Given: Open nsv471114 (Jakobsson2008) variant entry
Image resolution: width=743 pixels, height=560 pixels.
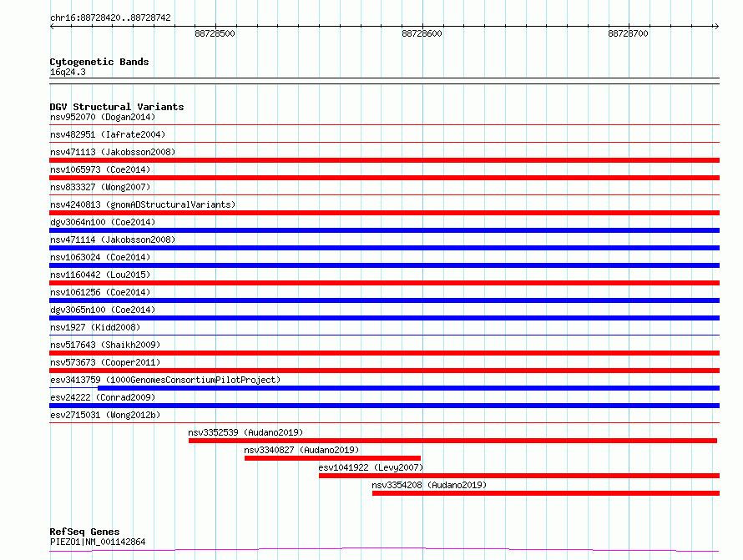Looking at the screenshot, I should pos(113,240).
